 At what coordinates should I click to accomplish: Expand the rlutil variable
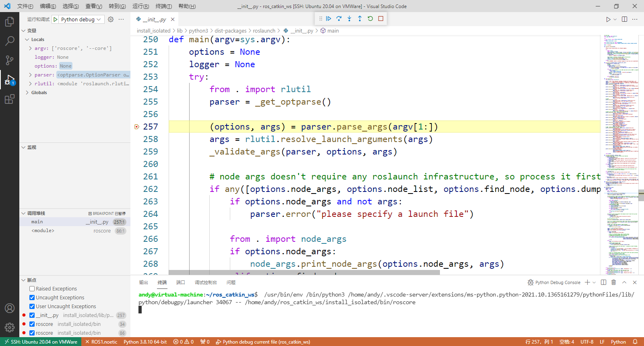(30, 84)
